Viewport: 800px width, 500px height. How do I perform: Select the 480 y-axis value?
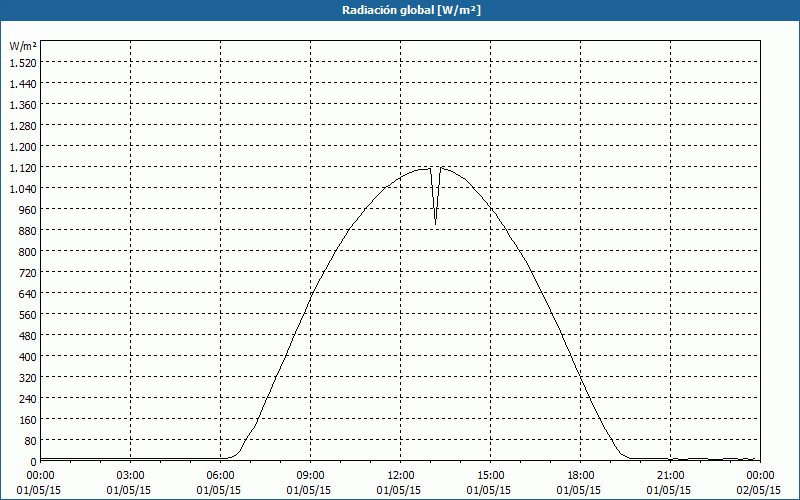28,336
